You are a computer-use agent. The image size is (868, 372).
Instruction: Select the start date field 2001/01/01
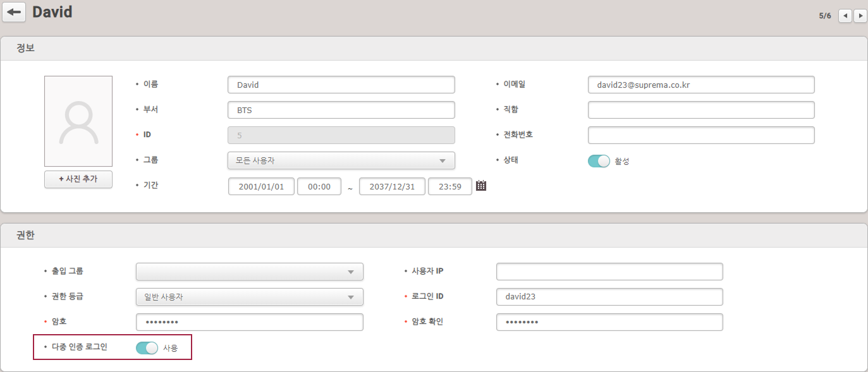261,186
